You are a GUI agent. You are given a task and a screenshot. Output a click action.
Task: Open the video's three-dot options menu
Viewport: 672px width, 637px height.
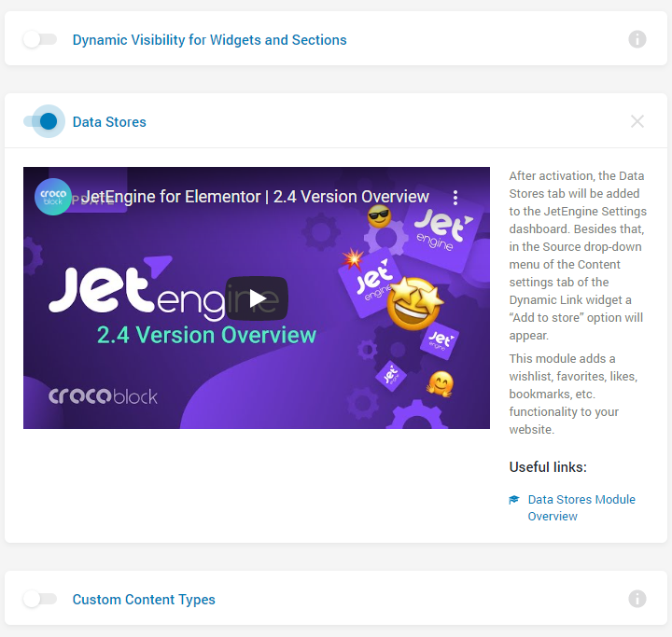(455, 198)
